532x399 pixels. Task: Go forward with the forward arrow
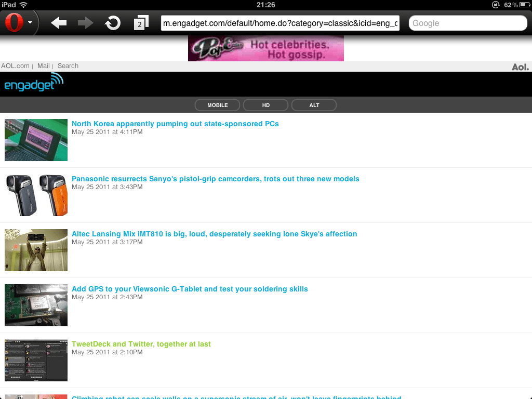pos(86,23)
